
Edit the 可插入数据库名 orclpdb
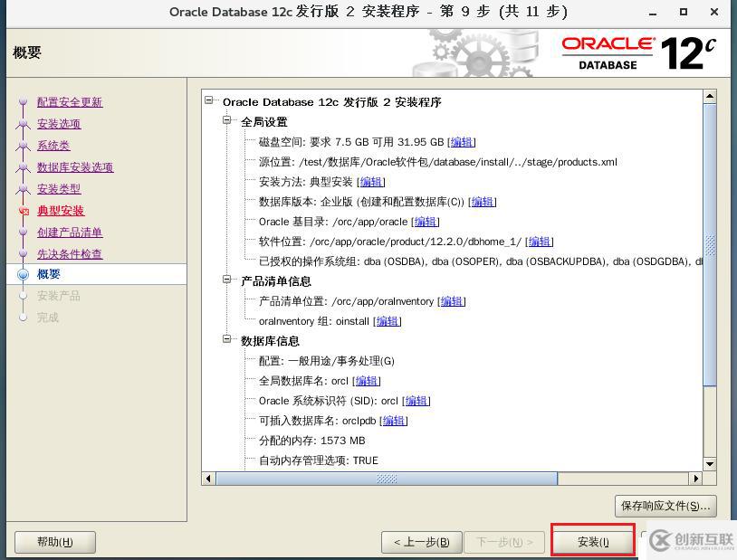click(393, 421)
